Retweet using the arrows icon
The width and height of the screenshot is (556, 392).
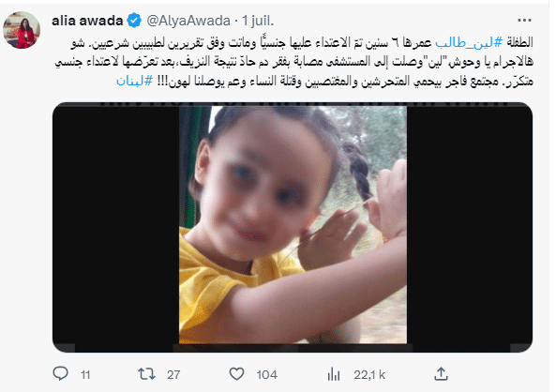[146, 374]
